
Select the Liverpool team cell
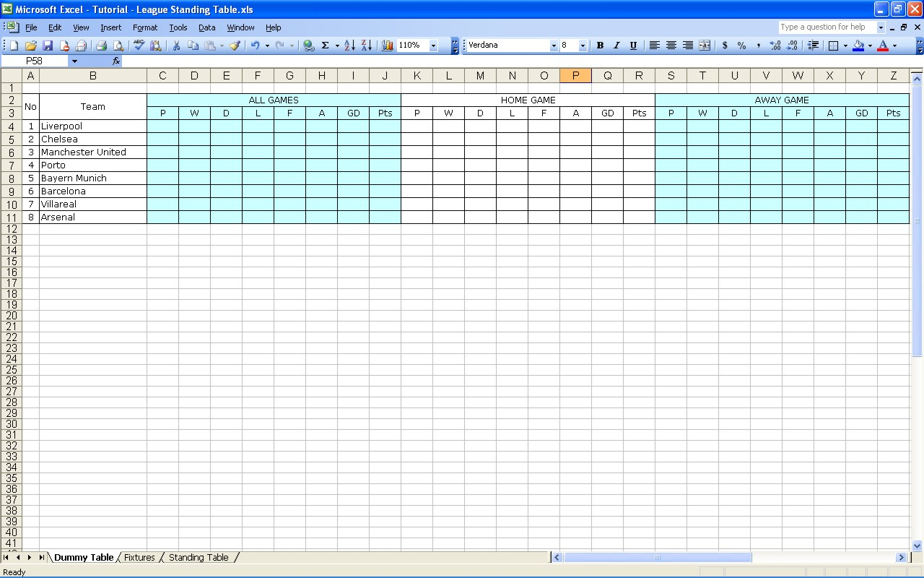[x=93, y=126]
